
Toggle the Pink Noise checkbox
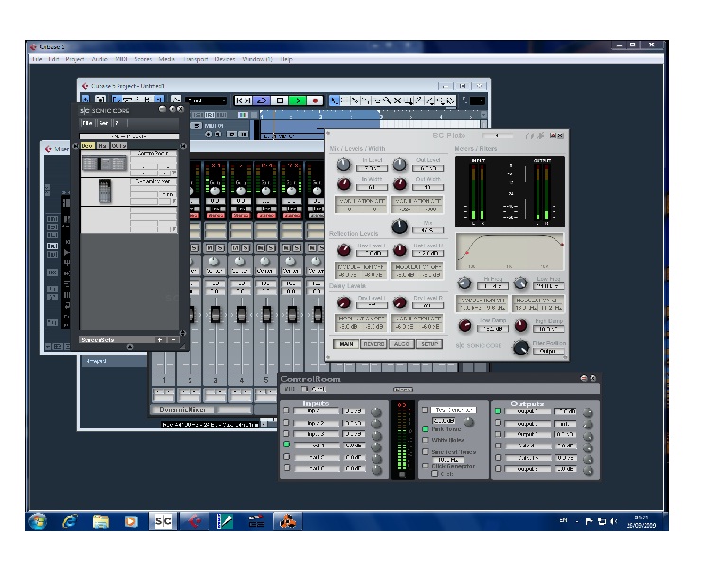[x=426, y=429]
